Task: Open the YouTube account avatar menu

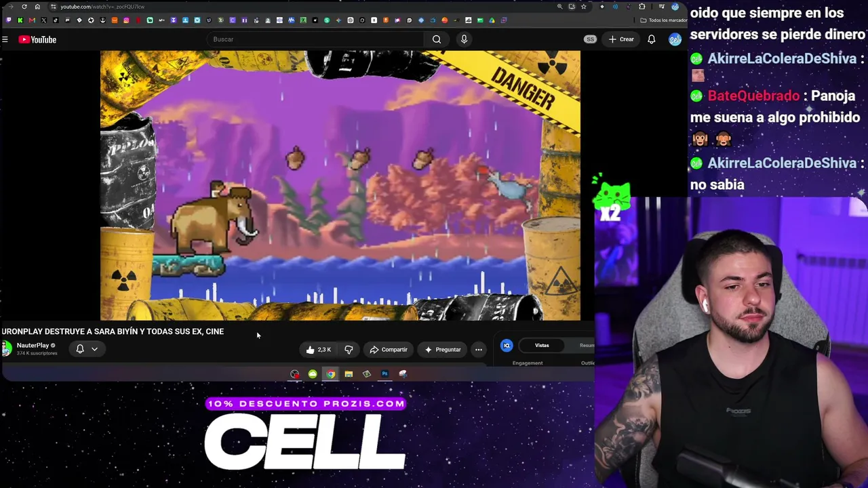Action: [x=674, y=39]
